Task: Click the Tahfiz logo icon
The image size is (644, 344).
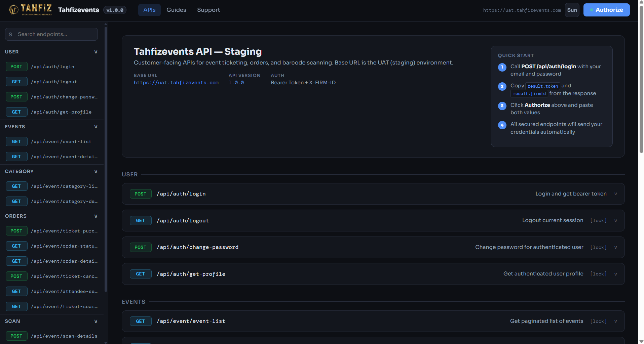Action: click(x=31, y=10)
